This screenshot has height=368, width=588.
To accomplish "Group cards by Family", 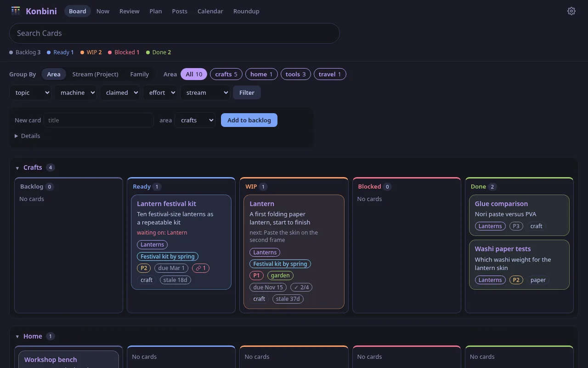I will [x=140, y=74].
